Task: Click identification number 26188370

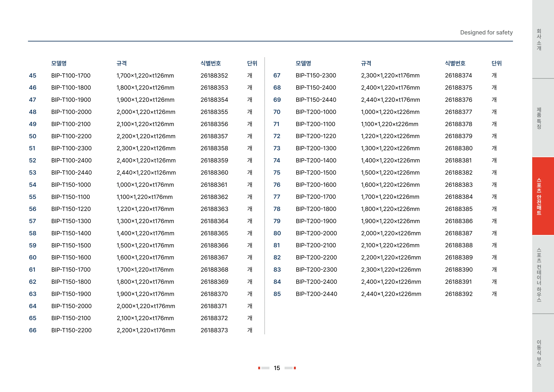Action: (214, 294)
